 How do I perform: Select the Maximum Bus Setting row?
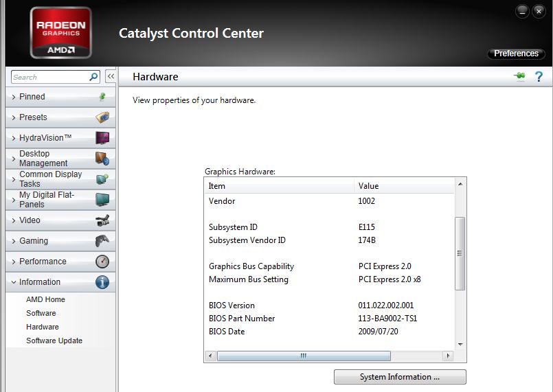[329, 279]
